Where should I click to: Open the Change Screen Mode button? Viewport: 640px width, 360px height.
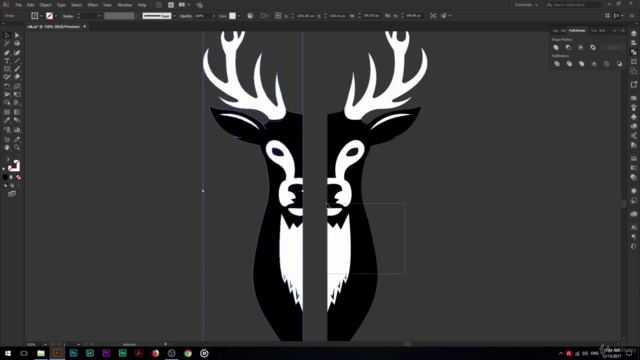[x=12, y=194]
